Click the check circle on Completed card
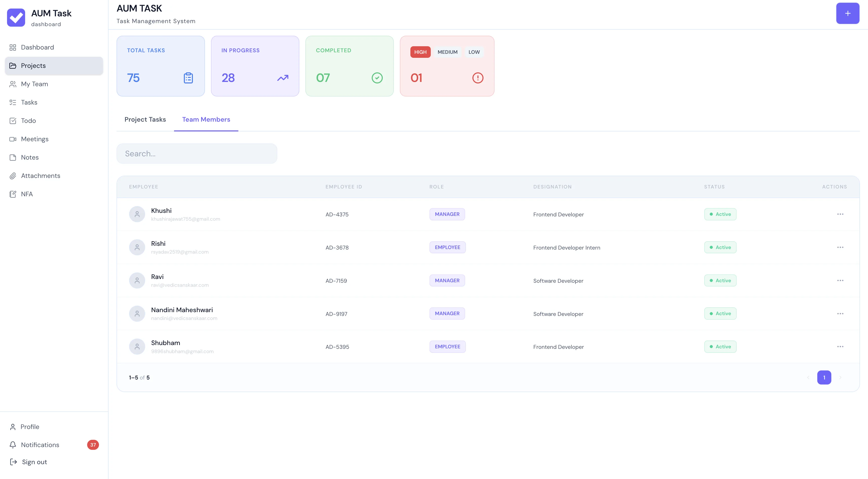This screenshot has width=868, height=479. point(377,78)
